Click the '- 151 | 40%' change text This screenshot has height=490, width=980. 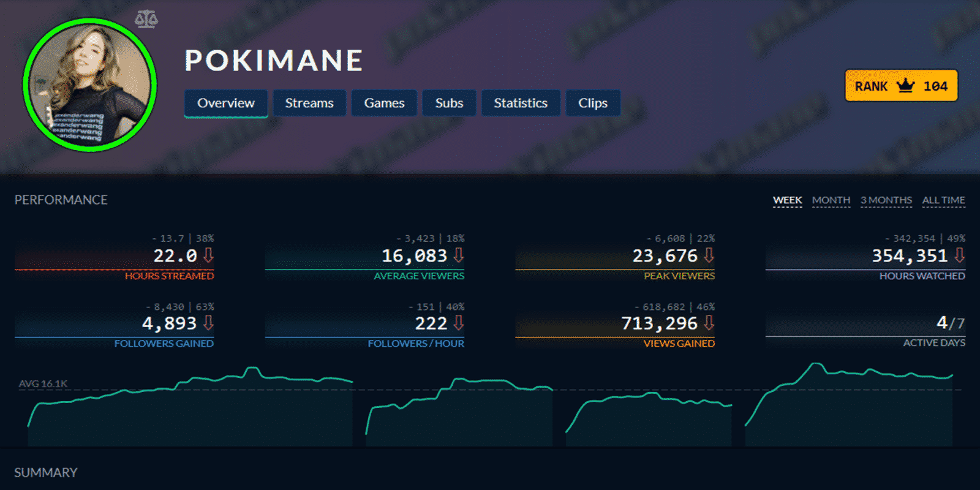(x=436, y=306)
